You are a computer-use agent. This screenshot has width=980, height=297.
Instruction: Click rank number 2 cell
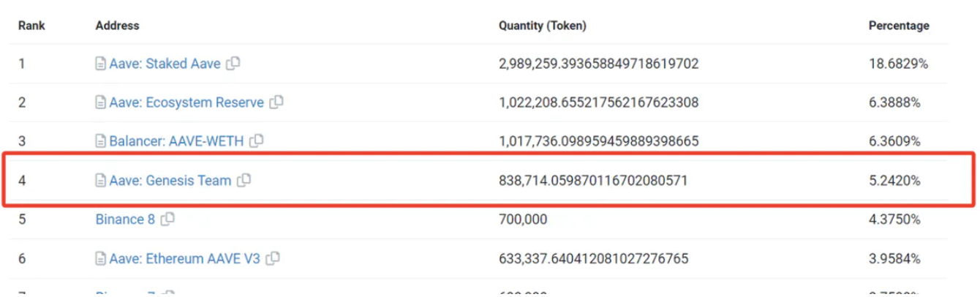point(22,102)
